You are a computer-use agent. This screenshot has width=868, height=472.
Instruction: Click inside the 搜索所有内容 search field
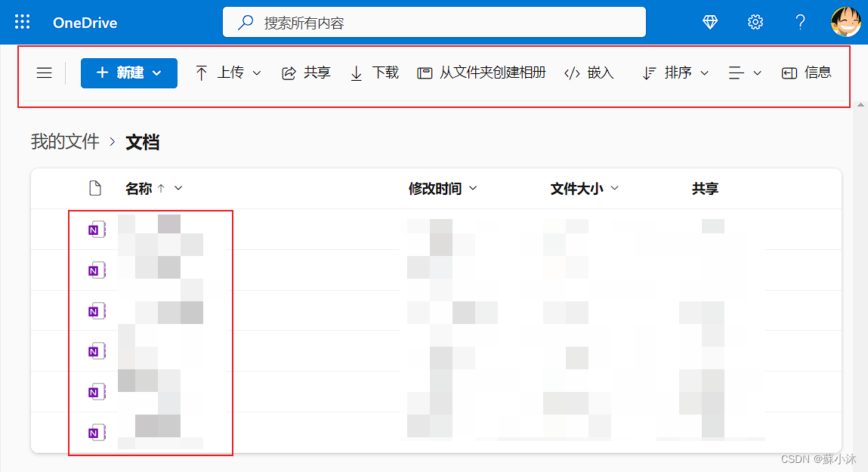click(434, 22)
